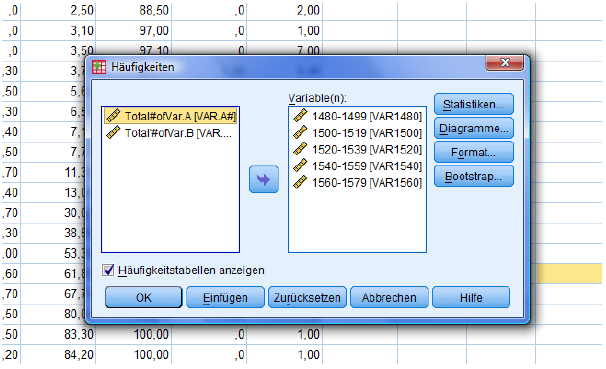Viewport: 606px width, 369px height.
Task: Click data cell 88,50 in the spreadsheet
Action: coord(133,10)
